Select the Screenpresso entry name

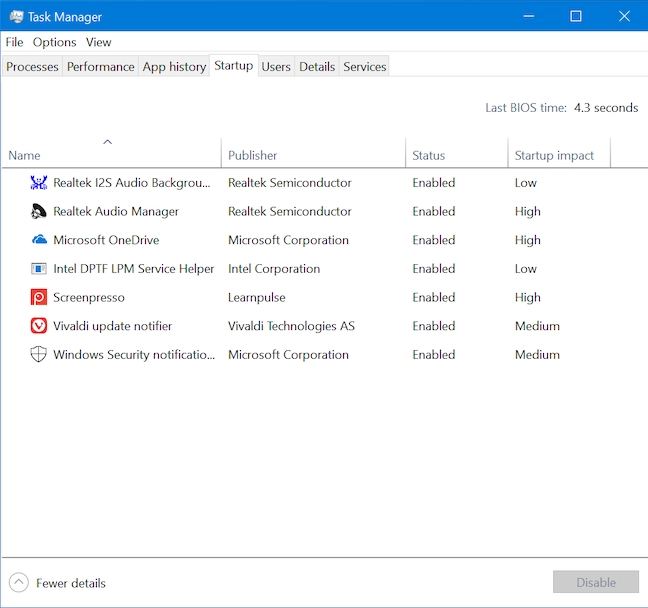pyautogui.click(x=89, y=298)
